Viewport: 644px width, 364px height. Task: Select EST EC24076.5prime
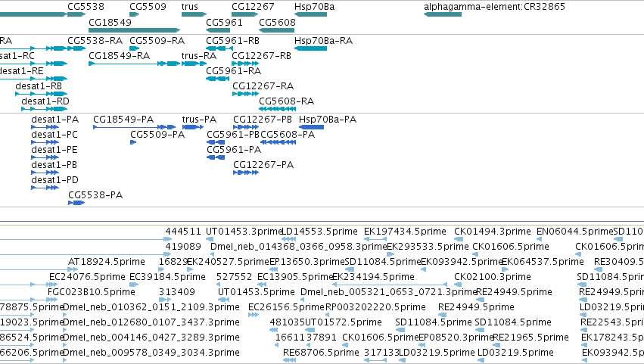click(87, 277)
